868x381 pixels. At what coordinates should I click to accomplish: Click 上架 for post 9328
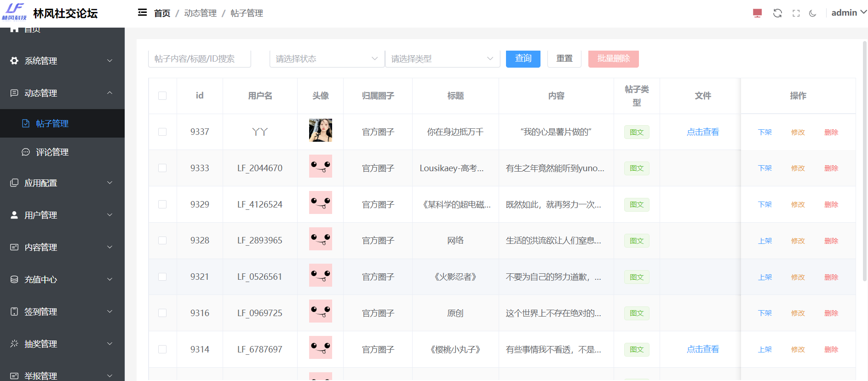pyautogui.click(x=765, y=241)
